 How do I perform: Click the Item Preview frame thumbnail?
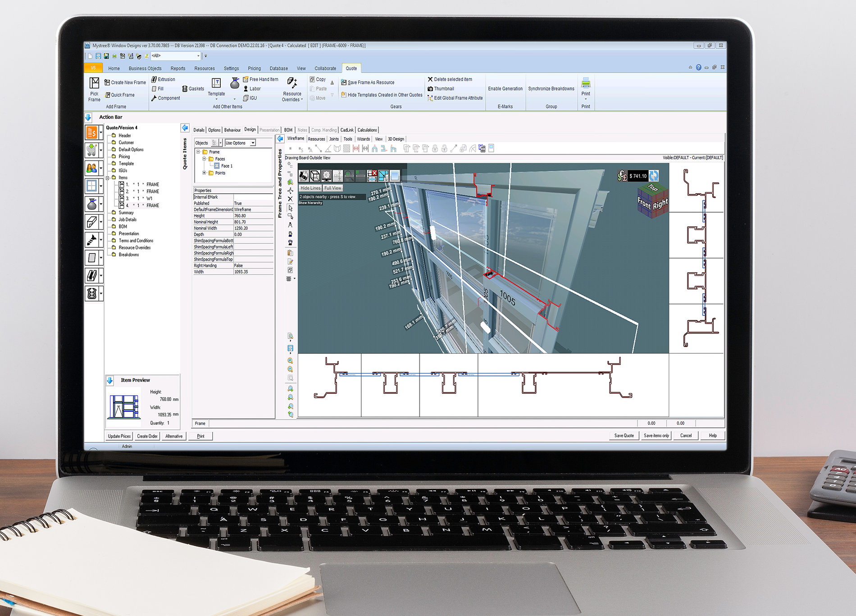coord(124,407)
